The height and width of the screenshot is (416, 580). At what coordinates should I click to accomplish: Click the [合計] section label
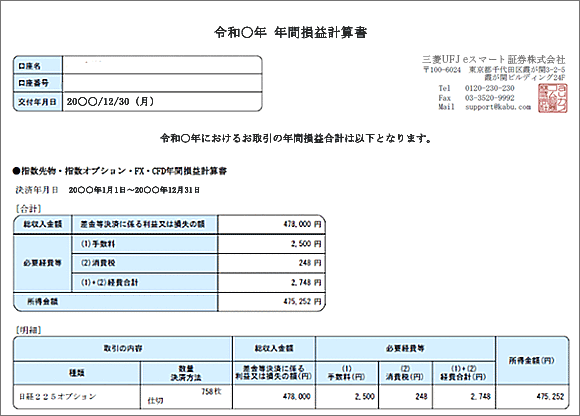pyautogui.click(x=28, y=209)
